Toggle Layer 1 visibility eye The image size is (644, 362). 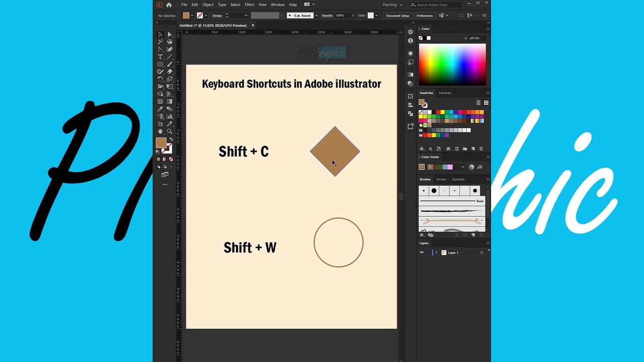pos(422,252)
